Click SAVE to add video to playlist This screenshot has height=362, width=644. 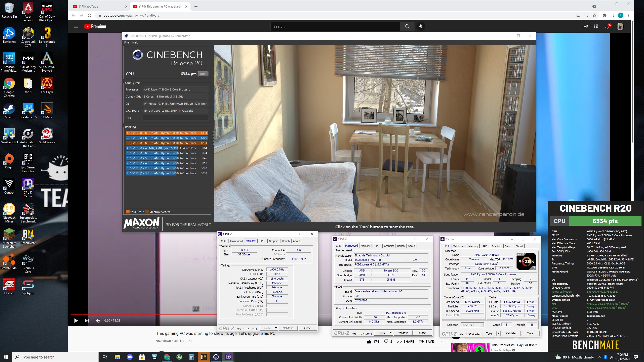pos(426,341)
